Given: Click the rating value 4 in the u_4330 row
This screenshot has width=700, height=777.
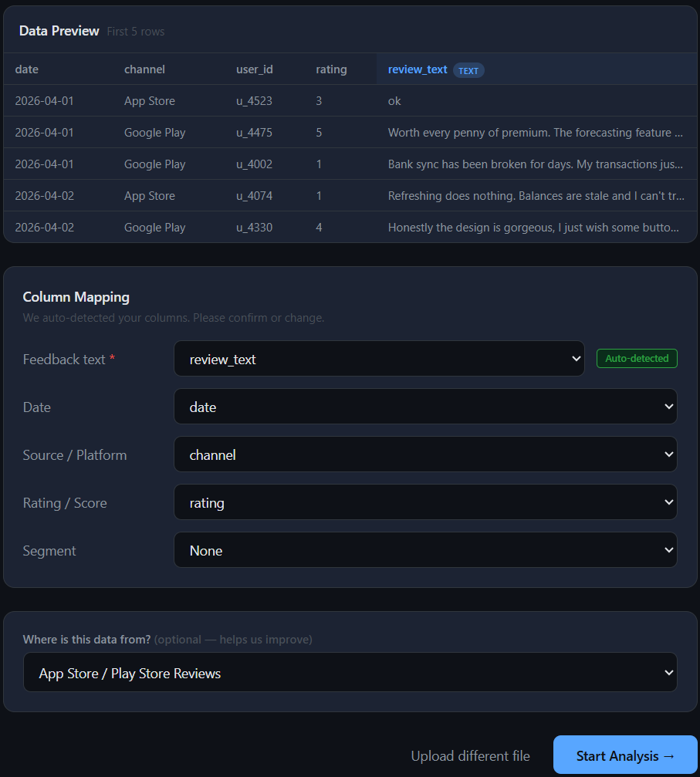Looking at the screenshot, I should [x=319, y=228].
